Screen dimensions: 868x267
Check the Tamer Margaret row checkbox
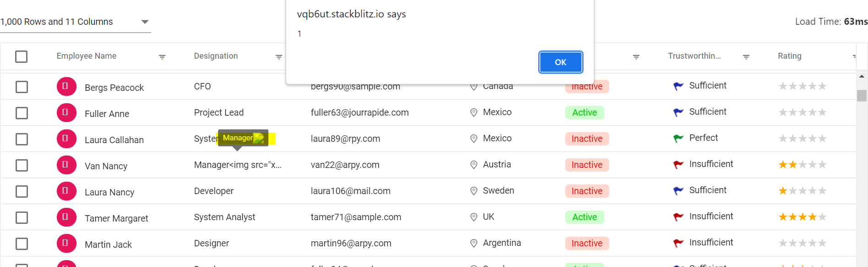coord(22,217)
